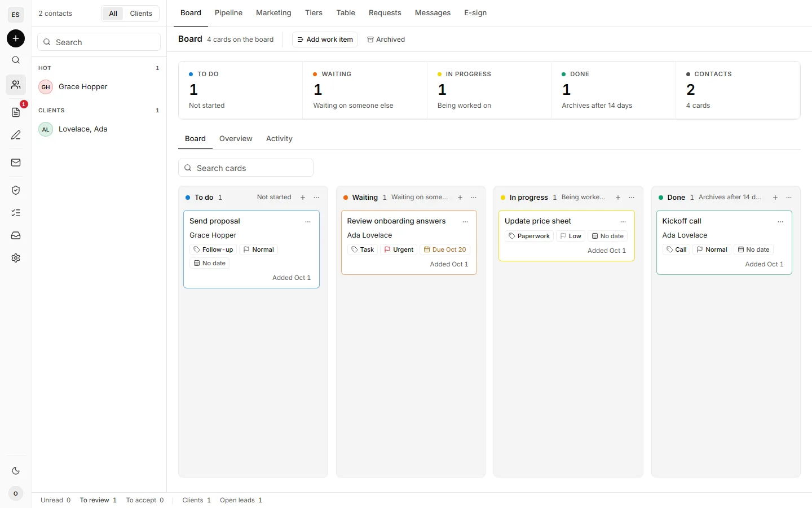This screenshot has height=508, width=812.
Task: Open the inbox tray icon in the sidebar
Action: (16, 235)
